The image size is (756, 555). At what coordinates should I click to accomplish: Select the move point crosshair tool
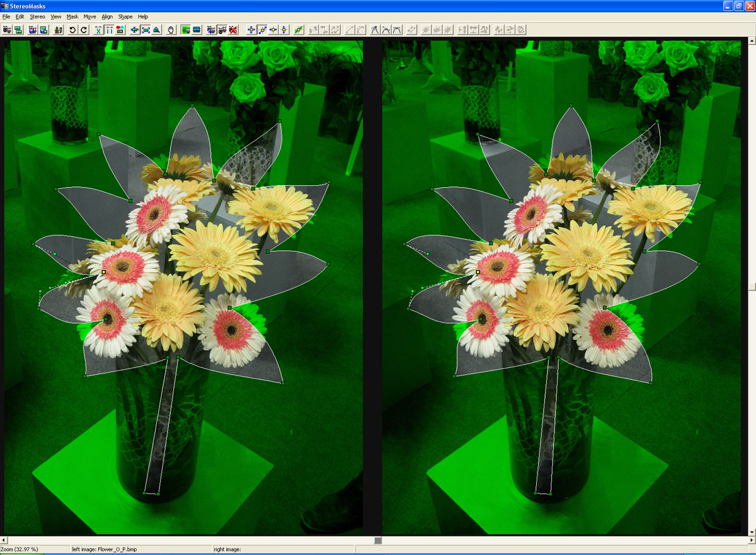(x=251, y=29)
